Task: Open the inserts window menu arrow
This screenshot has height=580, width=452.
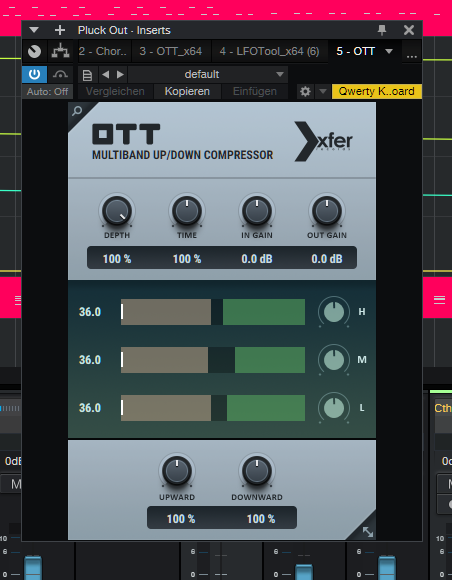Action: click(x=34, y=30)
